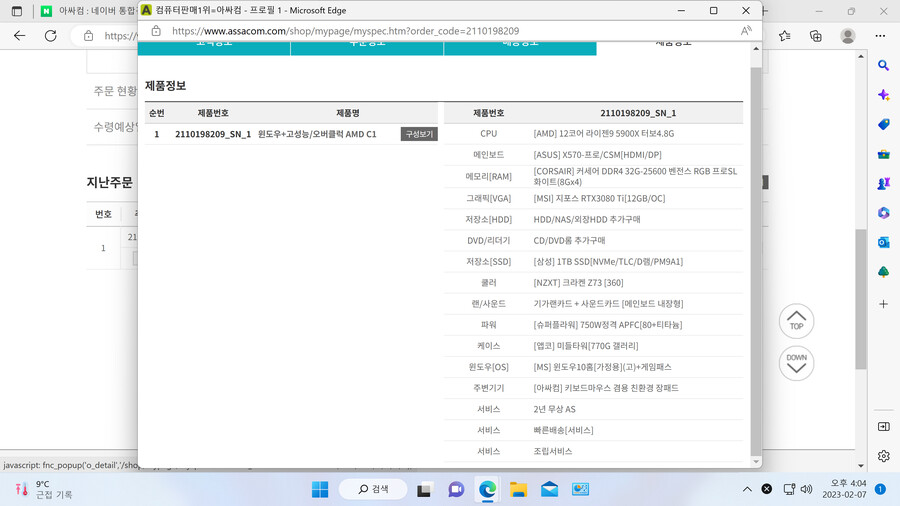The width and height of the screenshot is (900, 506).
Task: Go back in the main browser window
Action: 20,36
